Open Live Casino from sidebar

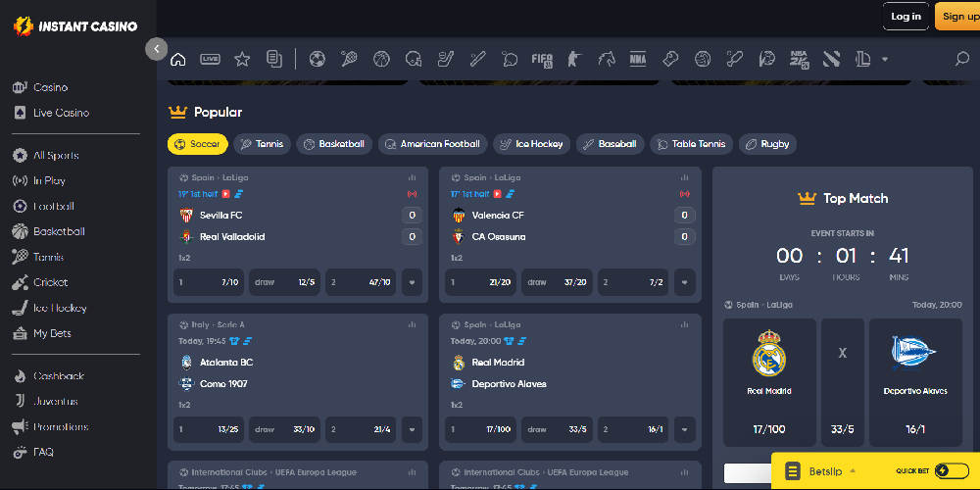point(61,113)
